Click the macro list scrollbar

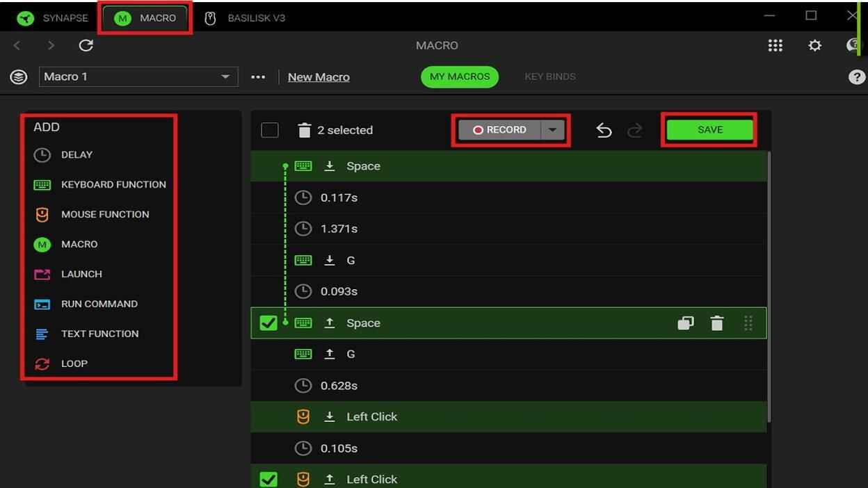[769, 286]
